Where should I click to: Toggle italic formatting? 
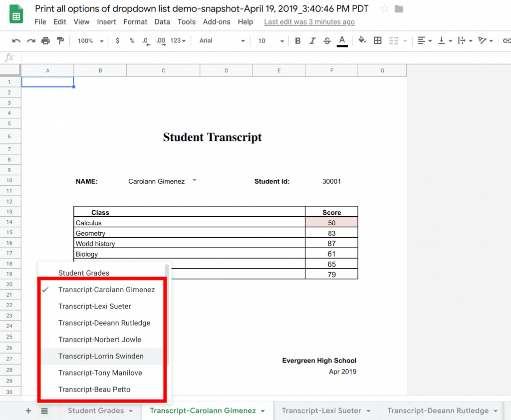312,40
